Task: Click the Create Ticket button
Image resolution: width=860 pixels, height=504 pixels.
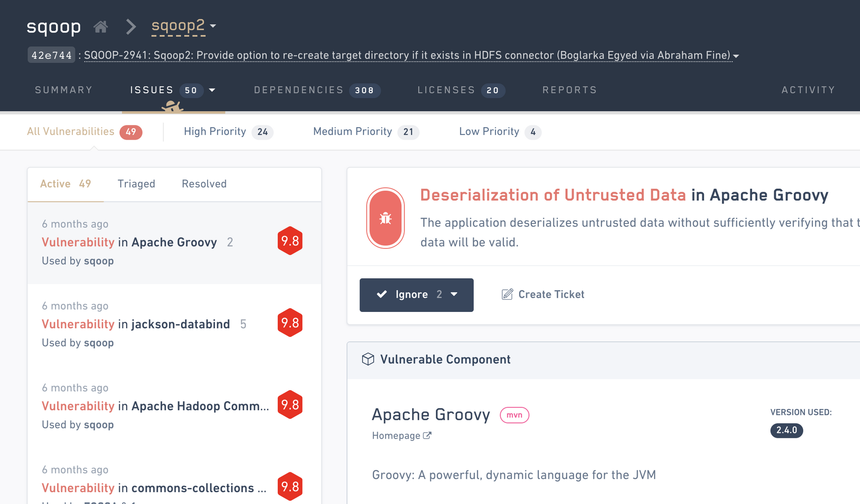Action: pyautogui.click(x=543, y=295)
